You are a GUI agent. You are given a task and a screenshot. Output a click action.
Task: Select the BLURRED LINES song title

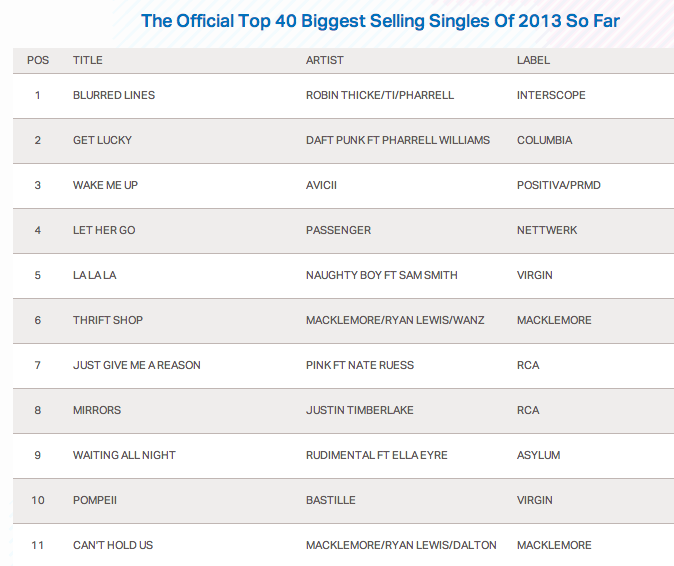pyautogui.click(x=114, y=95)
